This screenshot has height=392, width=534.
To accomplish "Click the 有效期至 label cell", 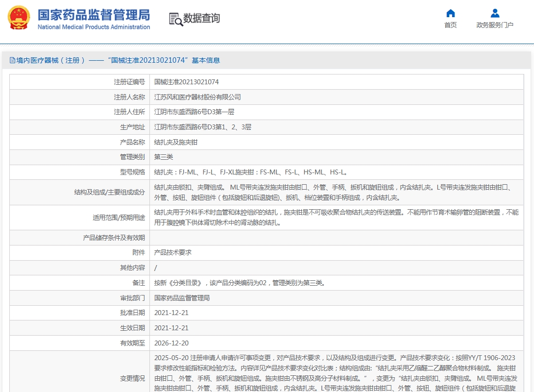I will pyautogui.click(x=80, y=343).
